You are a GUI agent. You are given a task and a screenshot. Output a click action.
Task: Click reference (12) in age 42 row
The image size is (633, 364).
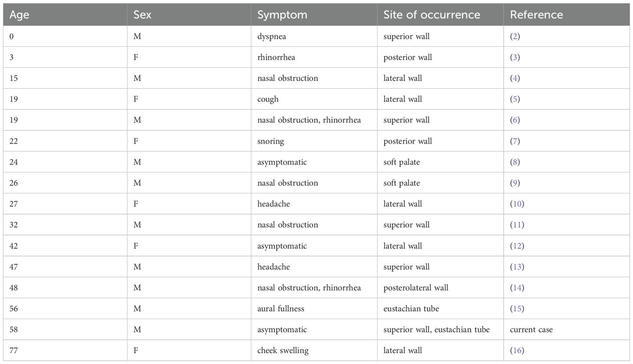point(517,246)
